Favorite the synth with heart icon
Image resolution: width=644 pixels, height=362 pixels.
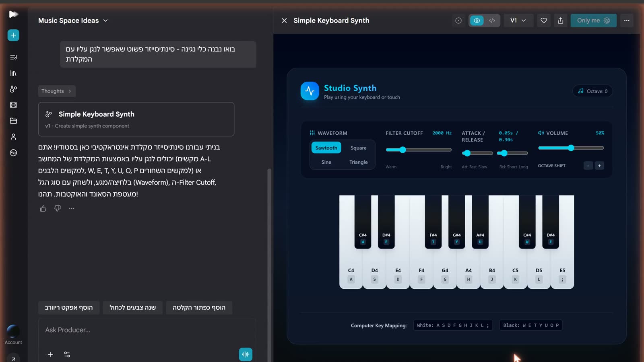[x=544, y=21]
